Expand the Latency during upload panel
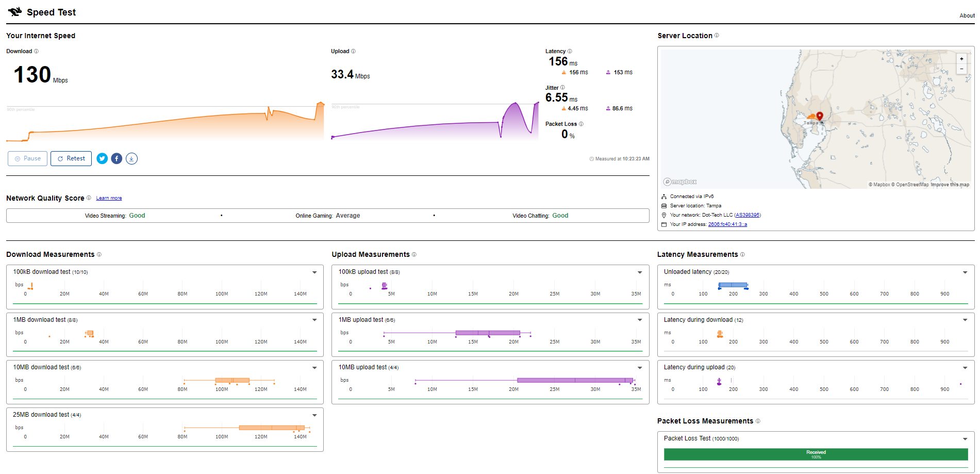Image resolution: width=980 pixels, height=474 pixels. 965,368
